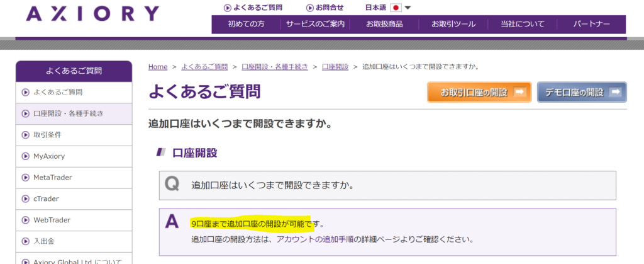Image resolution: width=644 pixels, height=264 pixels.
Task: Open the パートナー menu
Action: [591, 25]
